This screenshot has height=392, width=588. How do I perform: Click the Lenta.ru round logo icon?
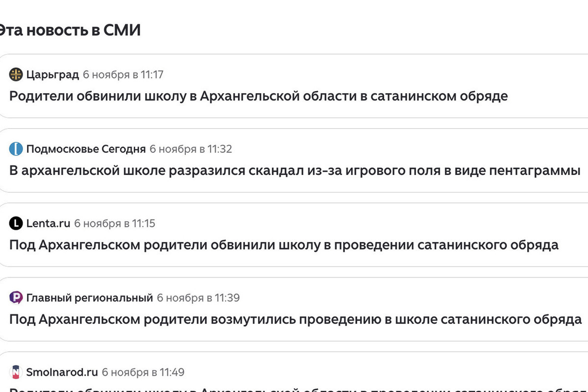coord(16,223)
